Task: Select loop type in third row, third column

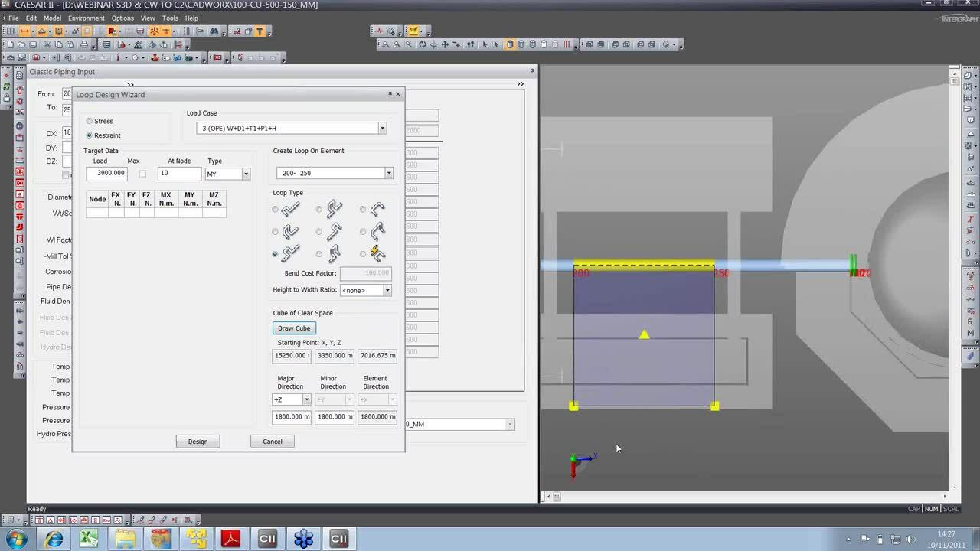Action: (363, 253)
